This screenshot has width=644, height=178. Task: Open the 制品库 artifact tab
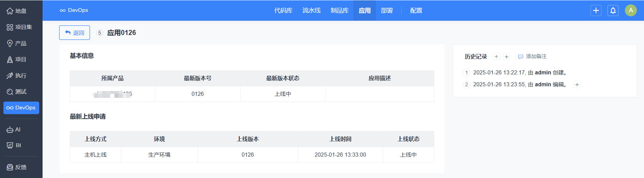point(340,11)
